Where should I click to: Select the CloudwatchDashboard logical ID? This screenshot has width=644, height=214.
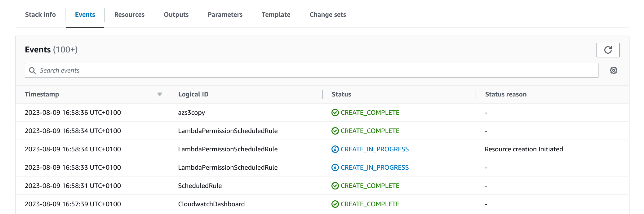(211, 204)
